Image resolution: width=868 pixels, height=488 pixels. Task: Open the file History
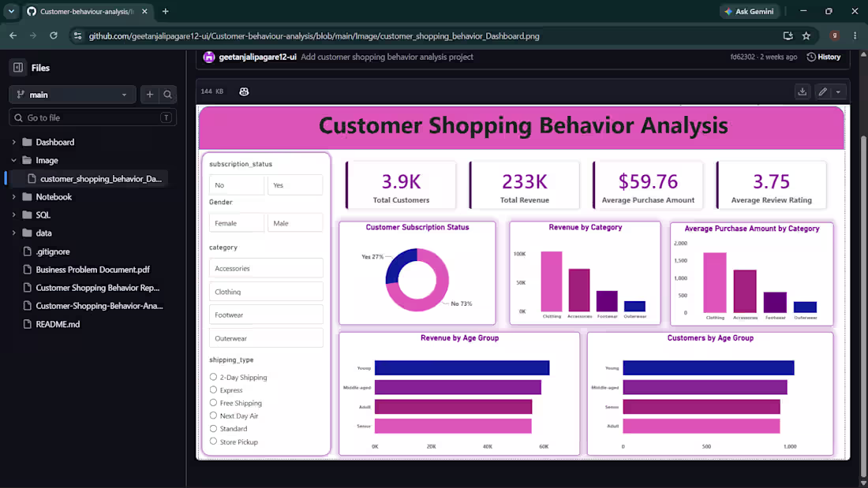[x=824, y=57]
